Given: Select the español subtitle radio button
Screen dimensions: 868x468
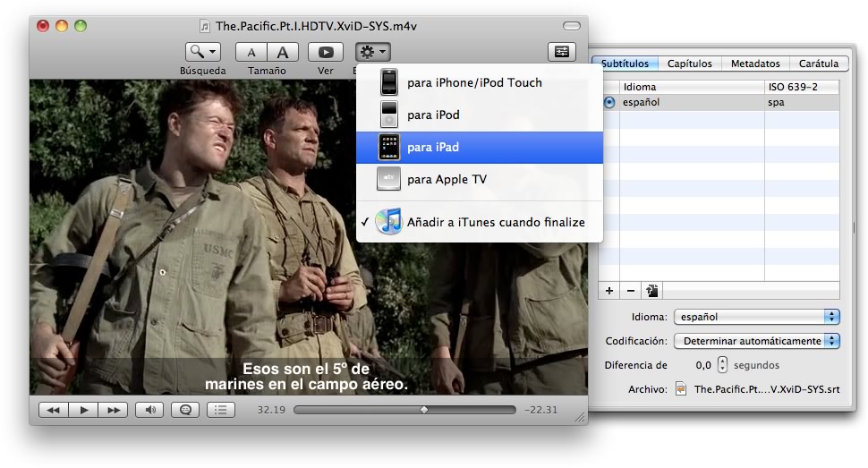Looking at the screenshot, I should (609, 103).
